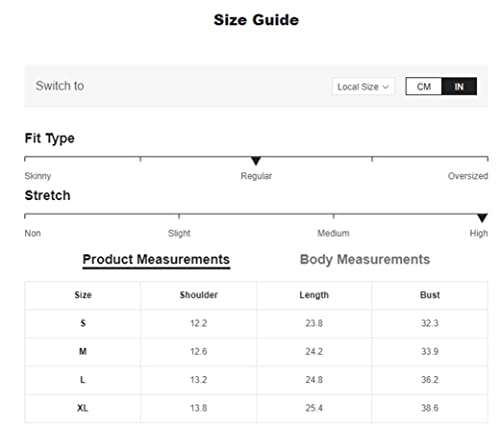Select the S size row label
The image size is (500, 429).
click(x=83, y=323)
